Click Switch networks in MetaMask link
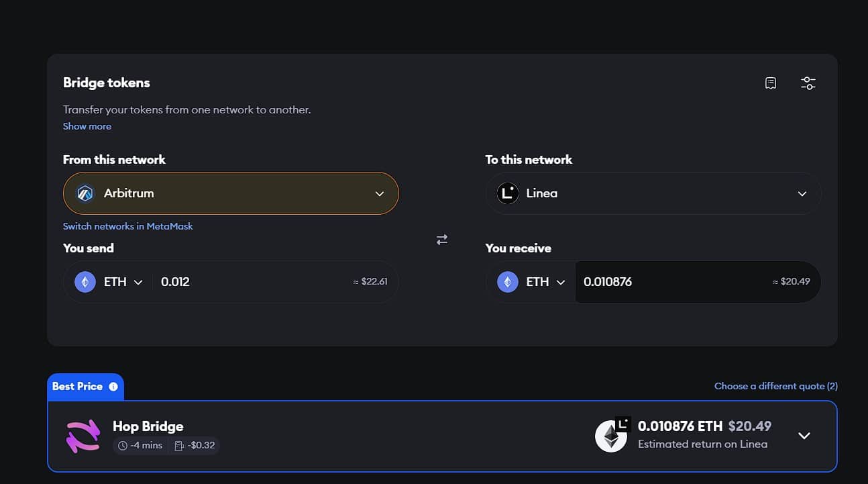The width and height of the screenshot is (868, 484). (127, 226)
